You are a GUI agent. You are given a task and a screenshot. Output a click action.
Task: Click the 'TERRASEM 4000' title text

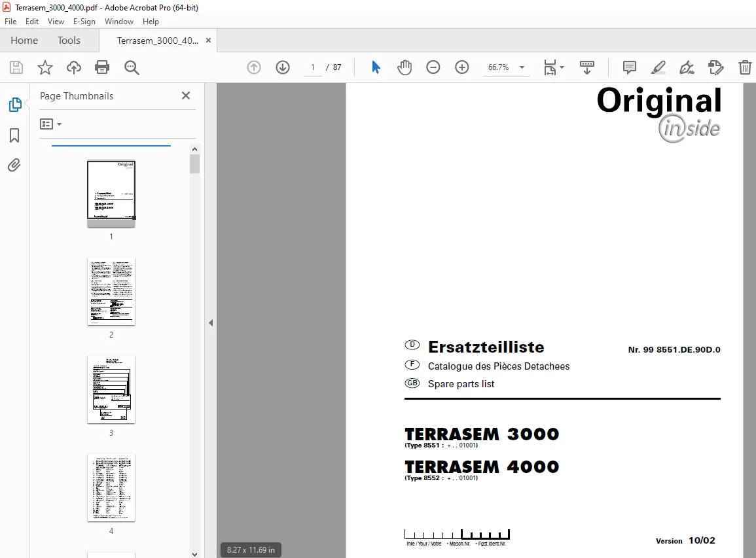pyautogui.click(x=482, y=467)
